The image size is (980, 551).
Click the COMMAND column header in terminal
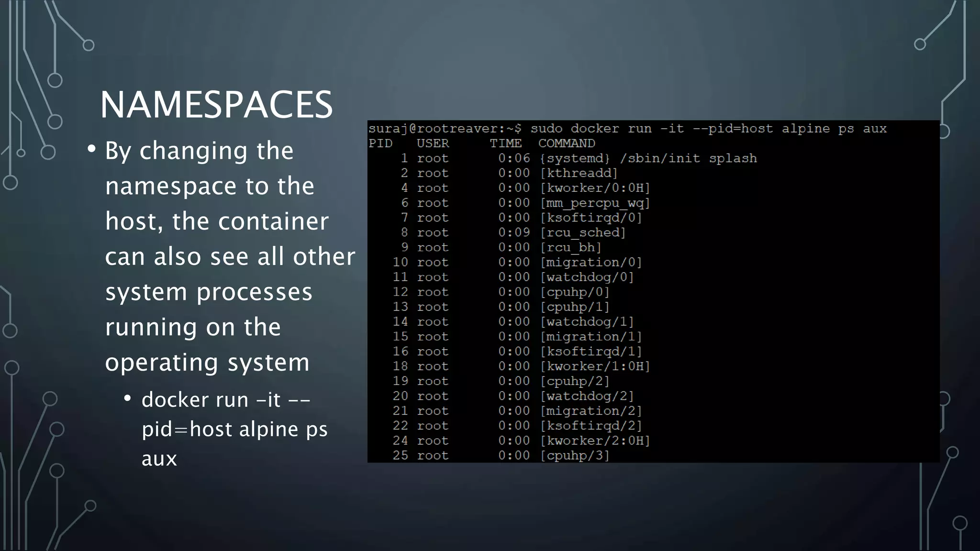[x=567, y=143]
